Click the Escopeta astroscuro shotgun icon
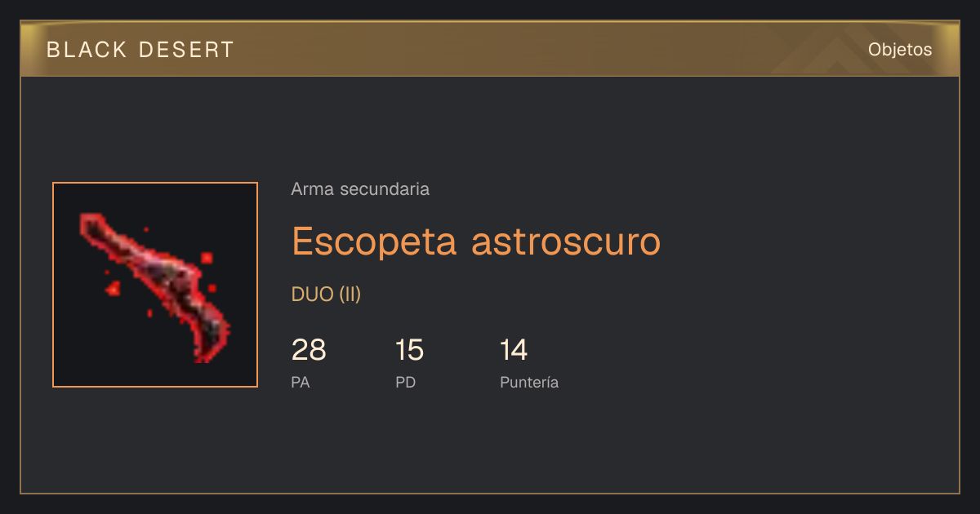This screenshot has width=980, height=514. (155, 286)
